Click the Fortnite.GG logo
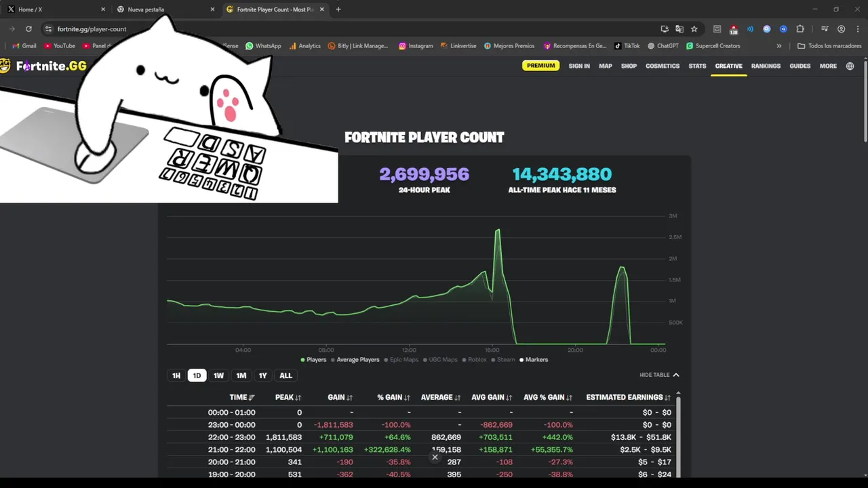This screenshot has height=488, width=868. (43, 66)
